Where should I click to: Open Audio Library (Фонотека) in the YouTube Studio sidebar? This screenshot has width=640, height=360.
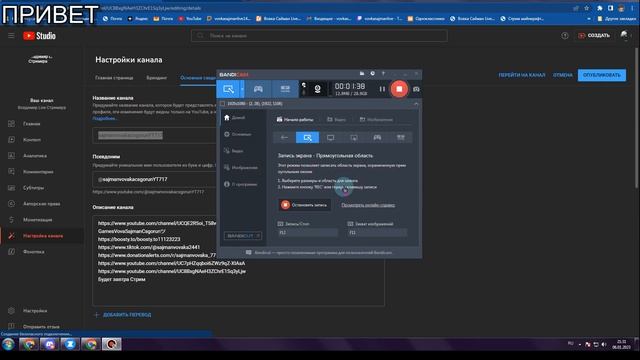[x=33, y=252]
